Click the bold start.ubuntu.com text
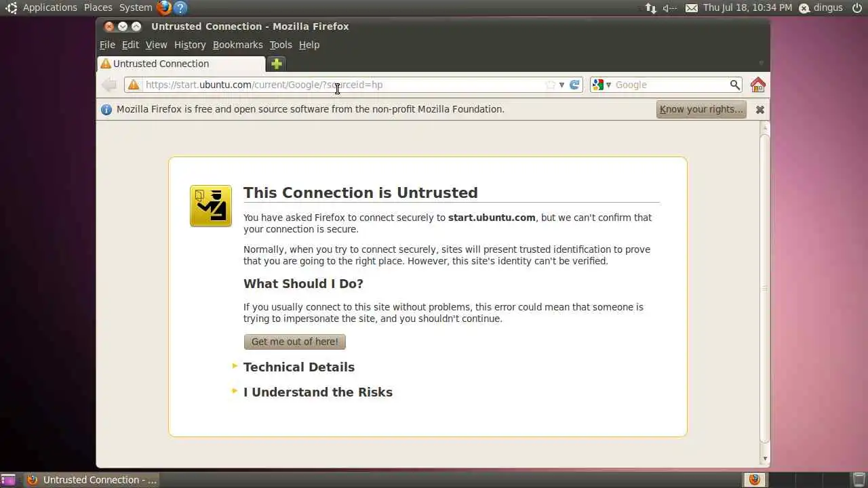Viewport: 868px width, 488px height. pos(492,218)
